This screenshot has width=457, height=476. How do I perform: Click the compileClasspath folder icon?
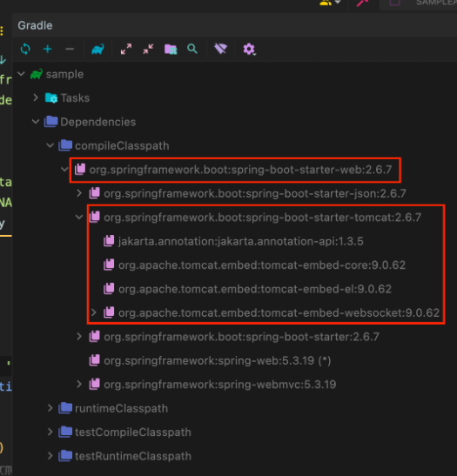[65, 145]
